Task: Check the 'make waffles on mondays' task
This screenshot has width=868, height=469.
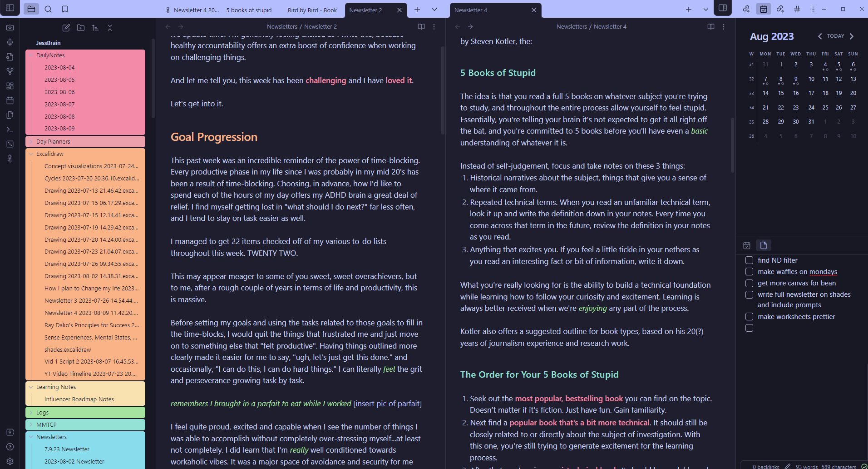Action: tap(749, 272)
